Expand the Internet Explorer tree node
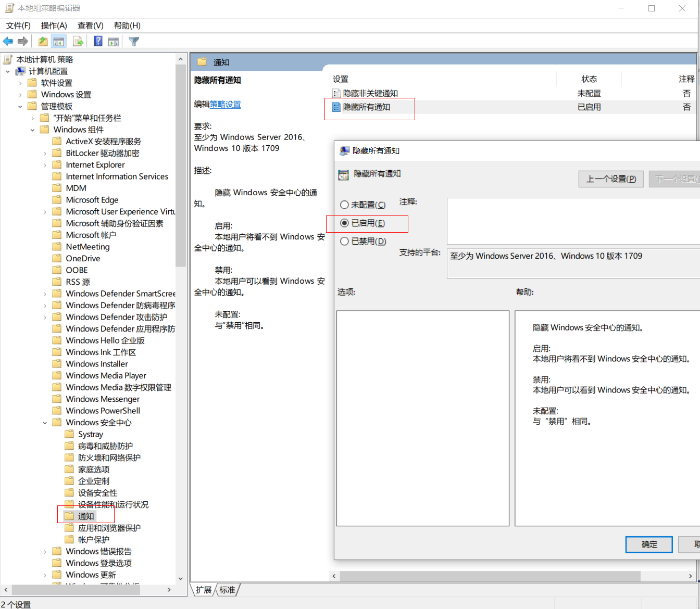This screenshot has height=609, width=700. point(45,165)
